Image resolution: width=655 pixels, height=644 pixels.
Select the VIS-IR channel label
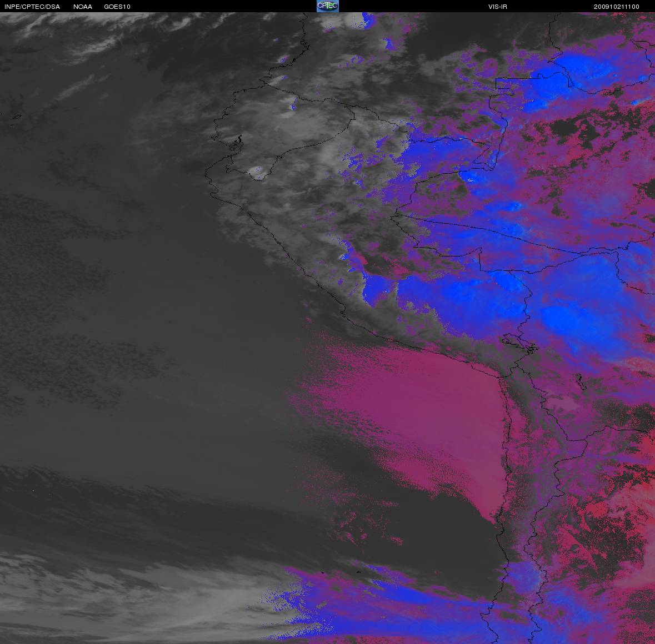click(x=497, y=7)
